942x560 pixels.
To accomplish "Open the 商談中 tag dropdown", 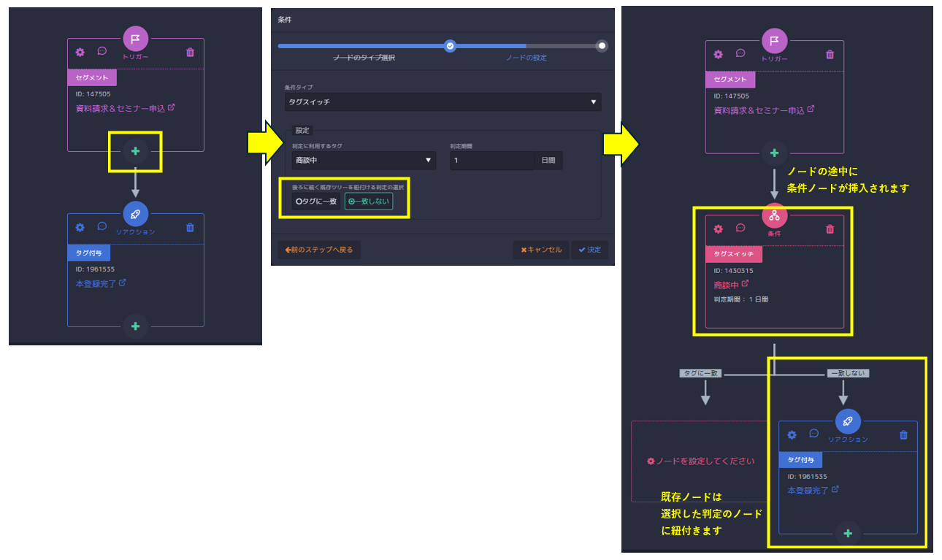I will pos(363,161).
